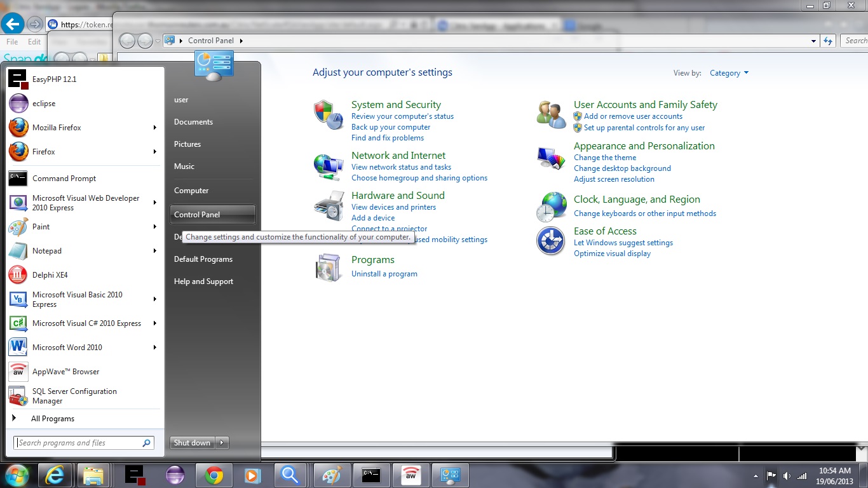
Task: Click the Programs box icon
Action: pos(329,267)
